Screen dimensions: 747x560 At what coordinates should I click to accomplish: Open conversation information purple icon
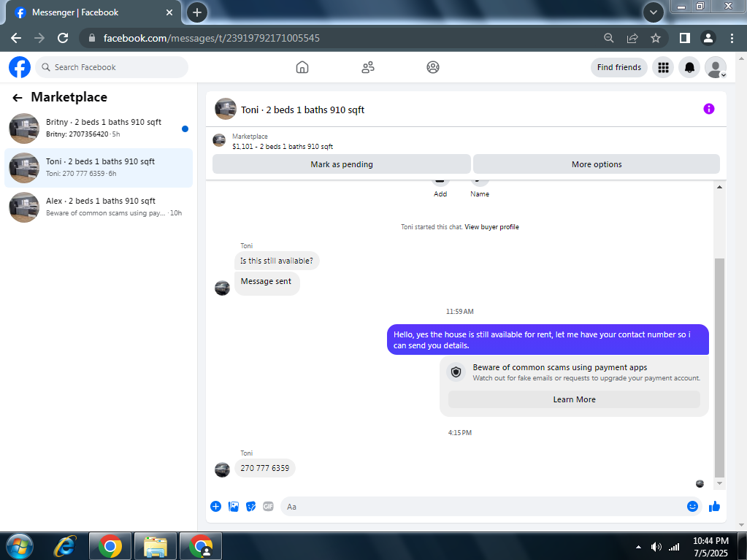[x=709, y=109]
